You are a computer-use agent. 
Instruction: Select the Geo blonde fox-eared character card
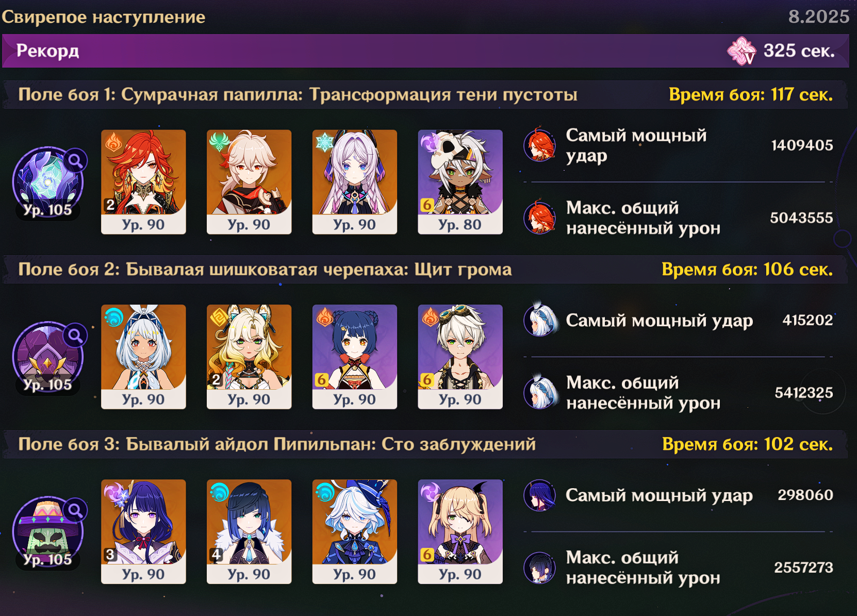(x=249, y=357)
